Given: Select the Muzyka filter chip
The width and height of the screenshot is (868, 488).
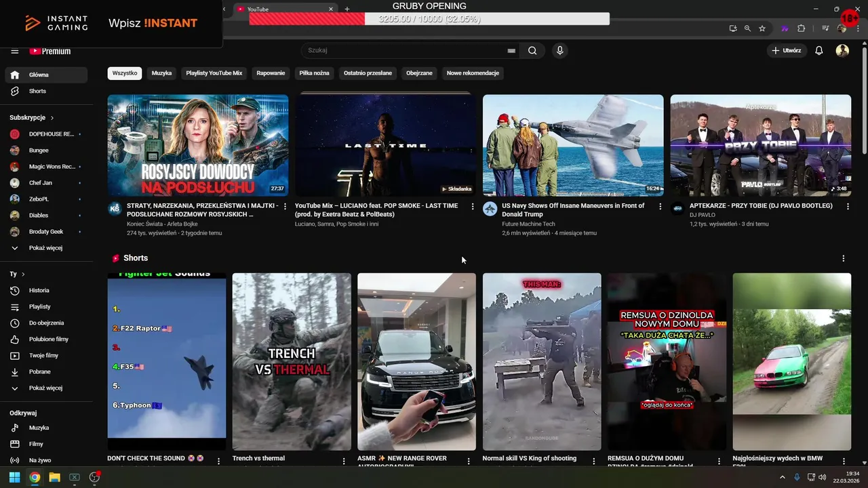Looking at the screenshot, I should [161, 73].
